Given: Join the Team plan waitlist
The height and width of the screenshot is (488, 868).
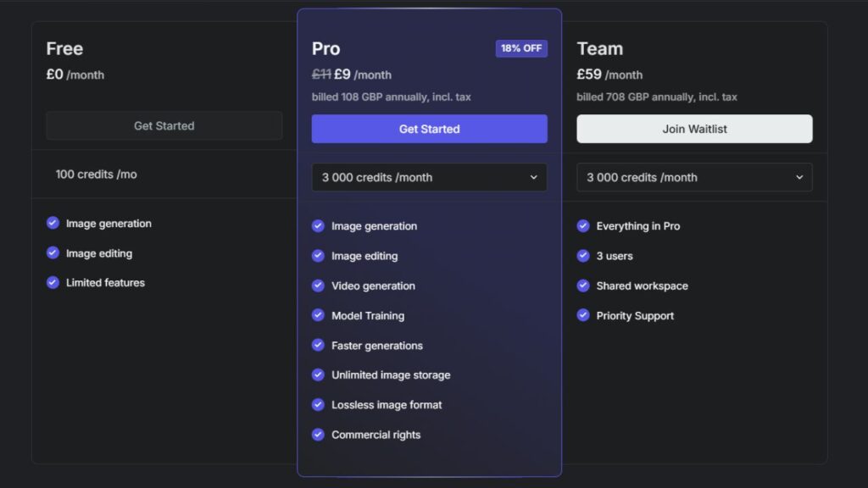Looking at the screenshot, I should point(694,129).
